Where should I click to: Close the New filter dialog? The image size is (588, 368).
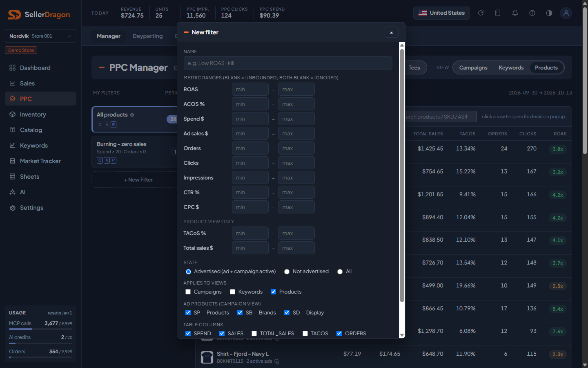(x=392, y=32)
